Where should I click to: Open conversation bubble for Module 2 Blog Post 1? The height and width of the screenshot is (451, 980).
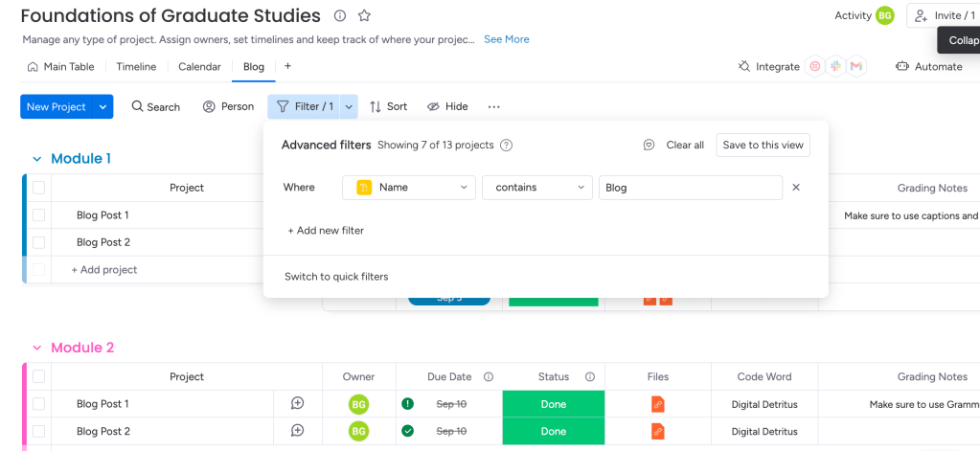click(297, 404)
